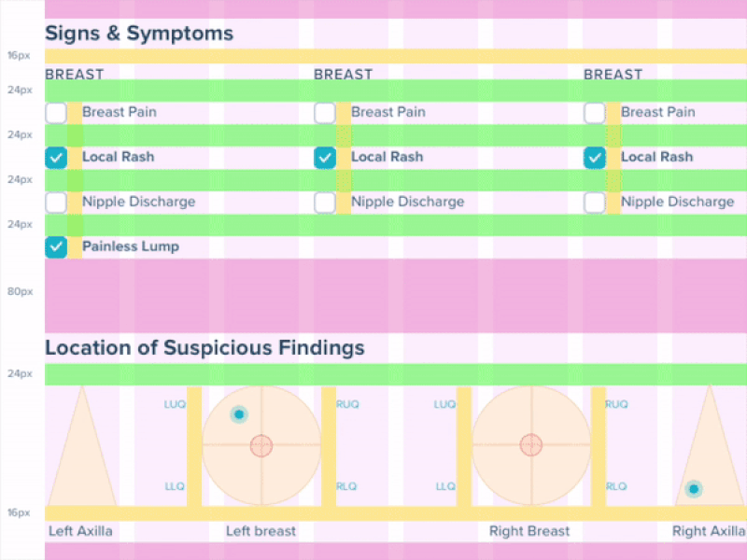Screen dimensions: 747x560
Task: Select the blue marker inside the Right Axilla triangle
Action: click(x=694, y=487)
